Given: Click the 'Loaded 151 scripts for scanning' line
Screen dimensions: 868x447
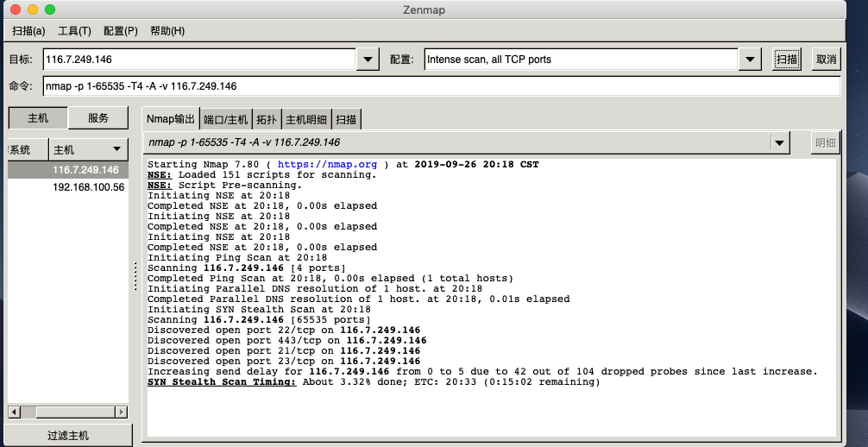Looking at the screenshot, I should [x=261, y=175].
